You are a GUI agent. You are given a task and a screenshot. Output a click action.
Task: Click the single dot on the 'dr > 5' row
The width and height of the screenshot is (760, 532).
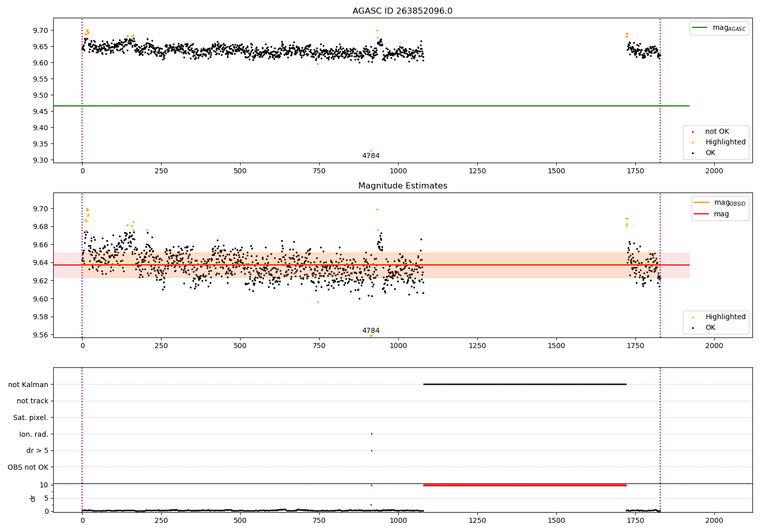tap(371, 450)
